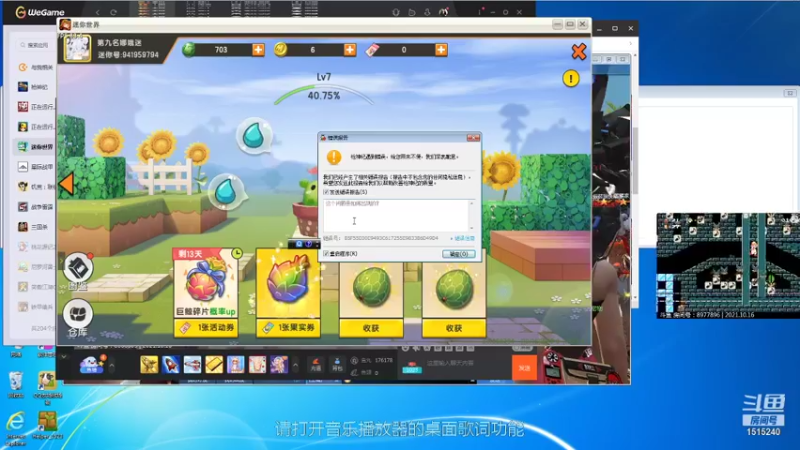Select 战争雷霆 in the WeGame sidebar

35,207
